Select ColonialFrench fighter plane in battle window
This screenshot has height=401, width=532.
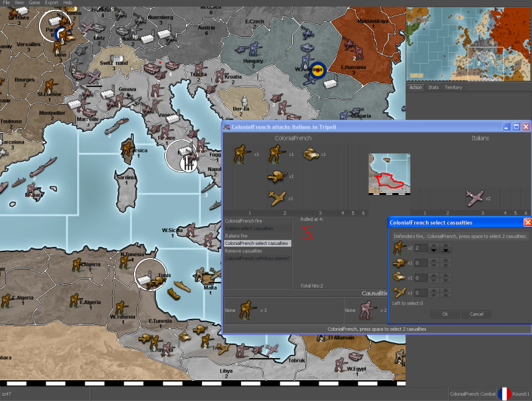point(277,198)
